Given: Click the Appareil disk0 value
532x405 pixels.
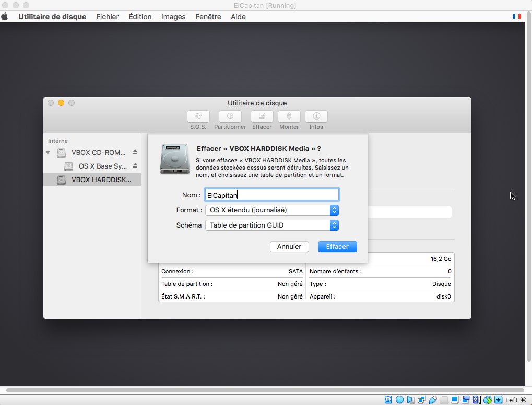Looking at the screenshot, I should (443, 296).
